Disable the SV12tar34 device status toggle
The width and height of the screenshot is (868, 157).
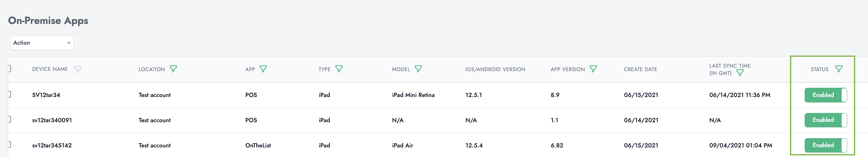(825, 95)
